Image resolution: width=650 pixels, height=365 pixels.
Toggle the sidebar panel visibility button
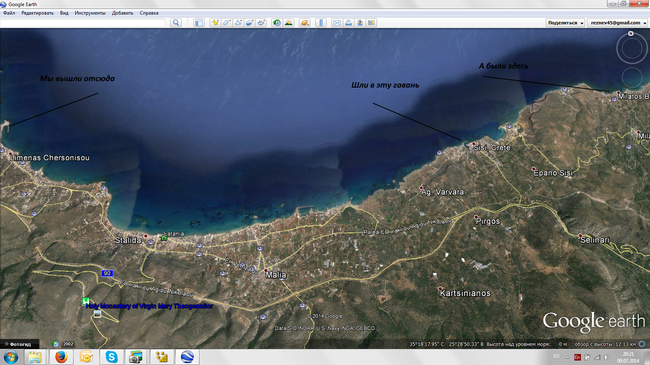[x=199, y=23]
